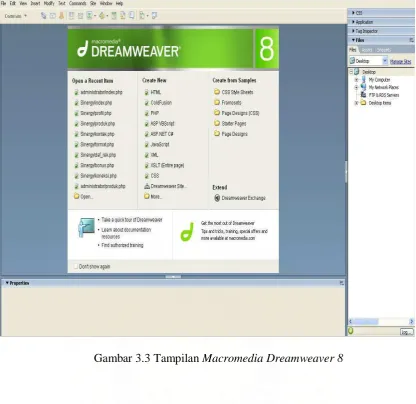Click the Insert Div Tag icon
Screen dimensions: 416x404
[x=80, y=16]
